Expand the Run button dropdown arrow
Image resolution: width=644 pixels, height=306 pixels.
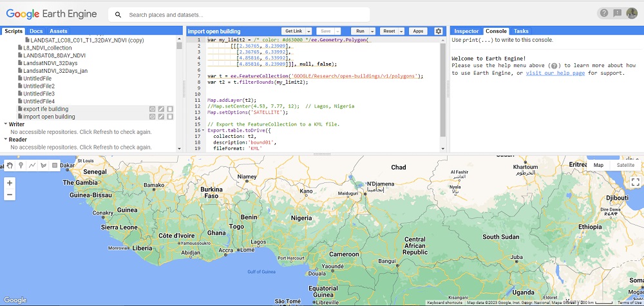[x=373, y=31]
